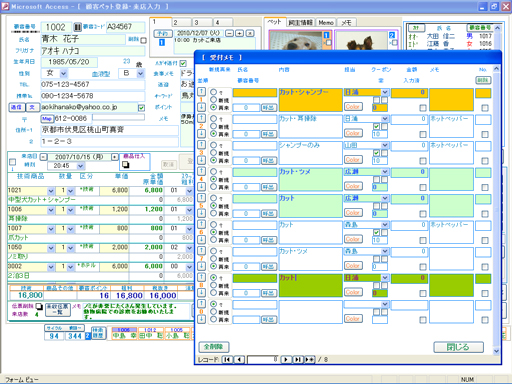Select 再来 radio in memo row 4

(213, 187)
